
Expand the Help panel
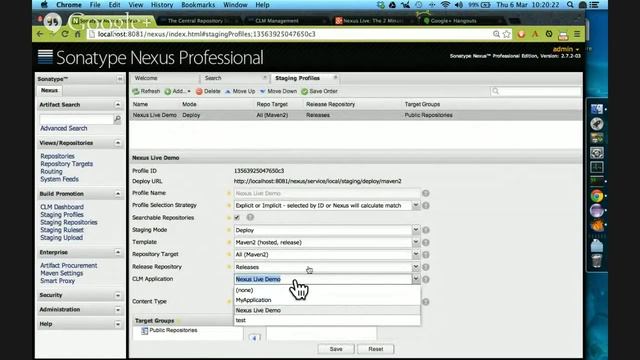[x=118, y=324]
